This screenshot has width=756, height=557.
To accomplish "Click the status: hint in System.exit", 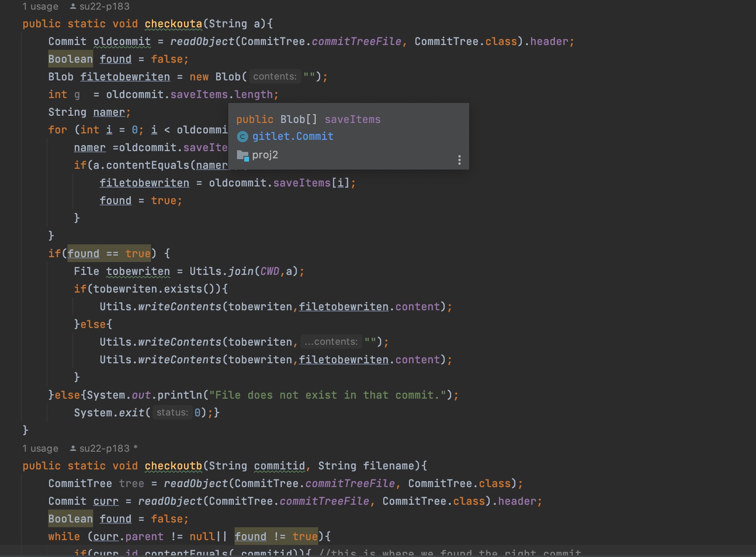I will pos(172,412).
